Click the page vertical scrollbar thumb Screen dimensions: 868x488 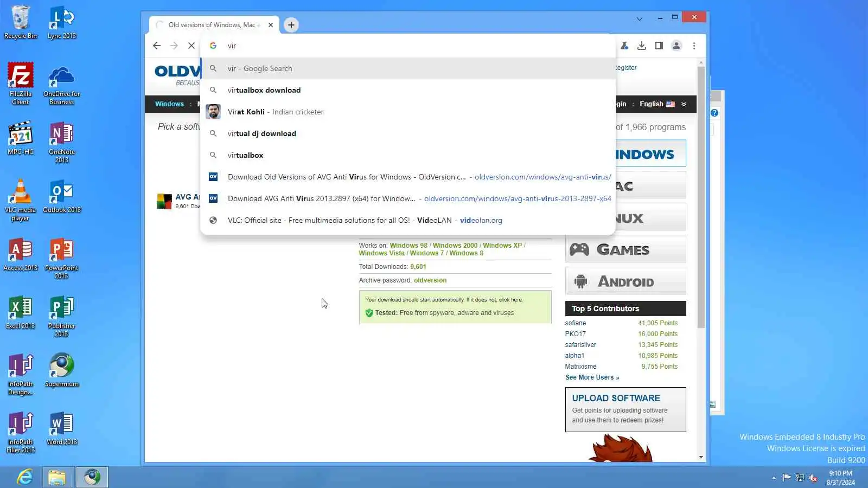[x=701, y=197]
